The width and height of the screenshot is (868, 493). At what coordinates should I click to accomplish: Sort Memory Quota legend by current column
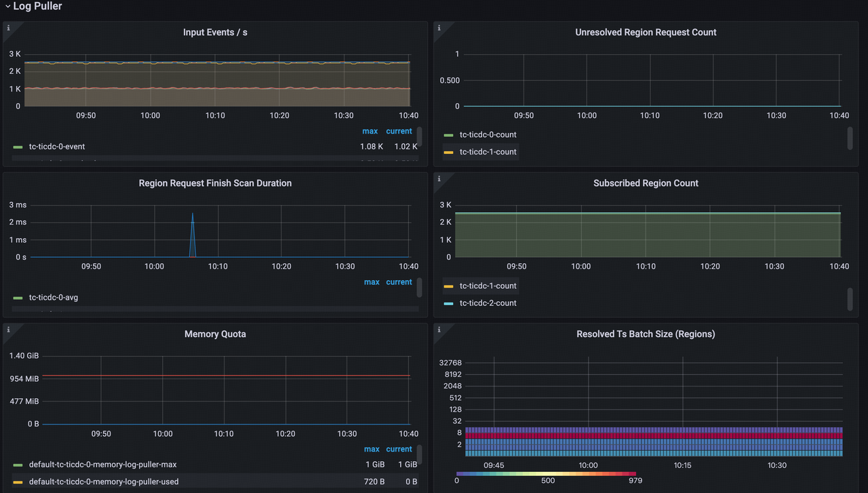399,449
